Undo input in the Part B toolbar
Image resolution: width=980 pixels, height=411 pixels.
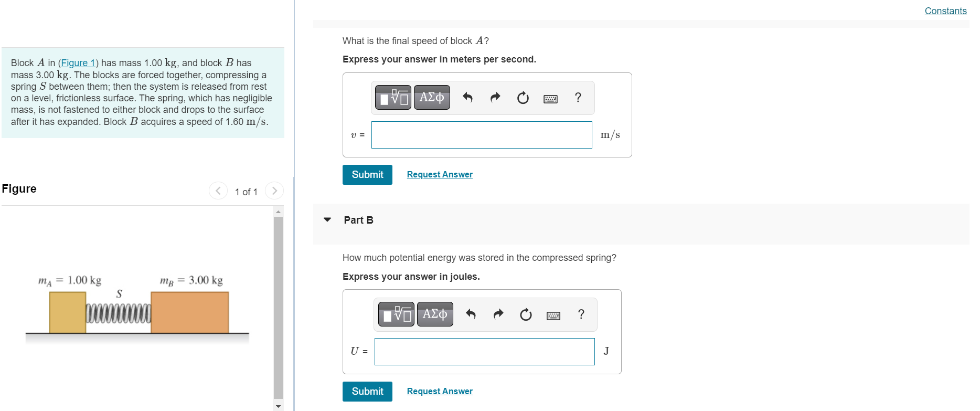tap(471, 314)
